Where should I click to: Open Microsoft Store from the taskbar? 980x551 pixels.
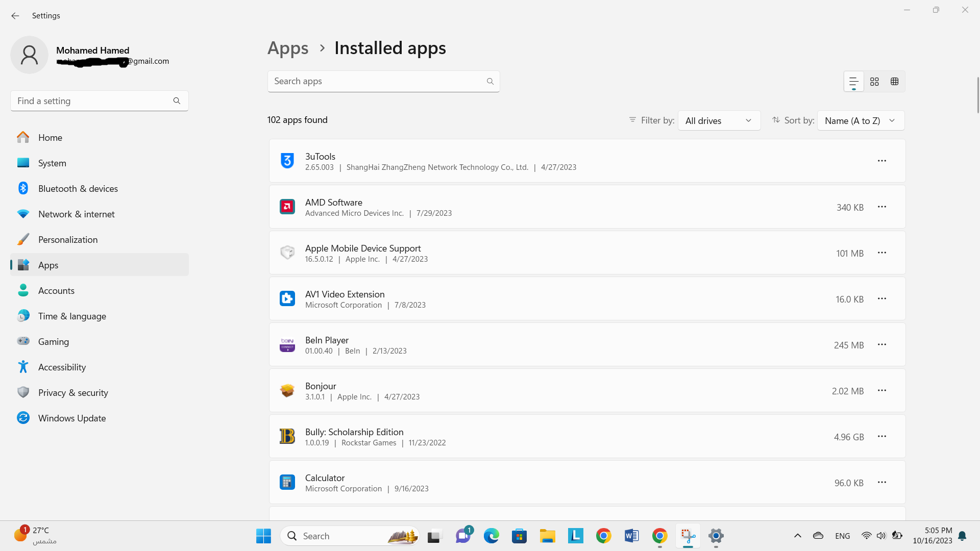[519, 536]
